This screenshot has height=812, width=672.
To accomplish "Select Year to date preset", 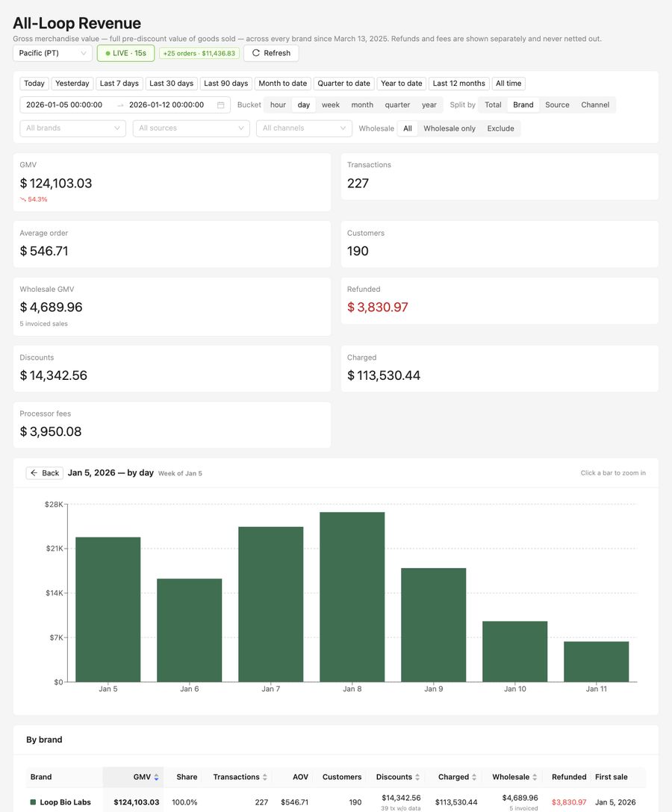I will tap(402, 84).
